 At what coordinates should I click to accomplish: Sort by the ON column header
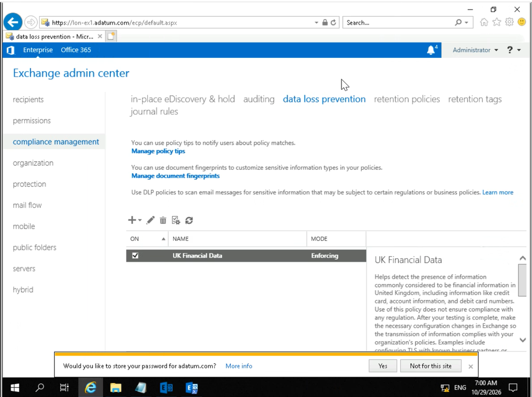(147, 239)
